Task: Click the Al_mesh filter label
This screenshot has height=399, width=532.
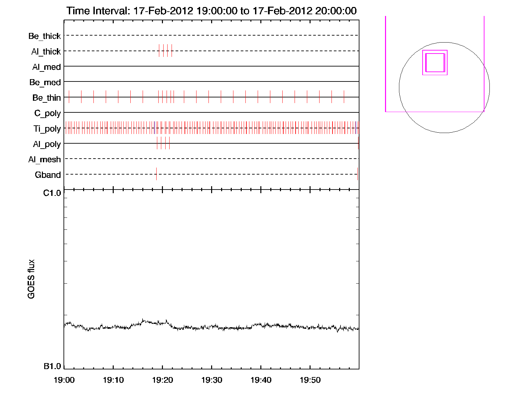Action: (45, 160)
